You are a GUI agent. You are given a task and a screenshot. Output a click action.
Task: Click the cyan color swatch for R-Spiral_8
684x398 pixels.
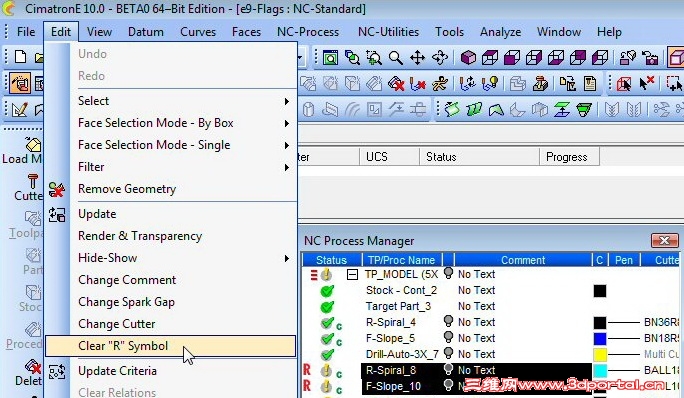pyautogui.click(x=600, y=371)
